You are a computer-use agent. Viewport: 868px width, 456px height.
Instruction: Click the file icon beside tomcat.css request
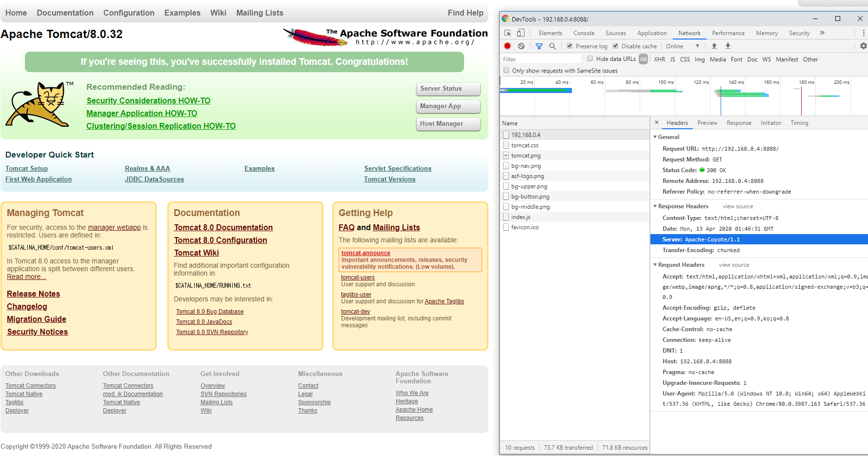click(x=506, y=145)
